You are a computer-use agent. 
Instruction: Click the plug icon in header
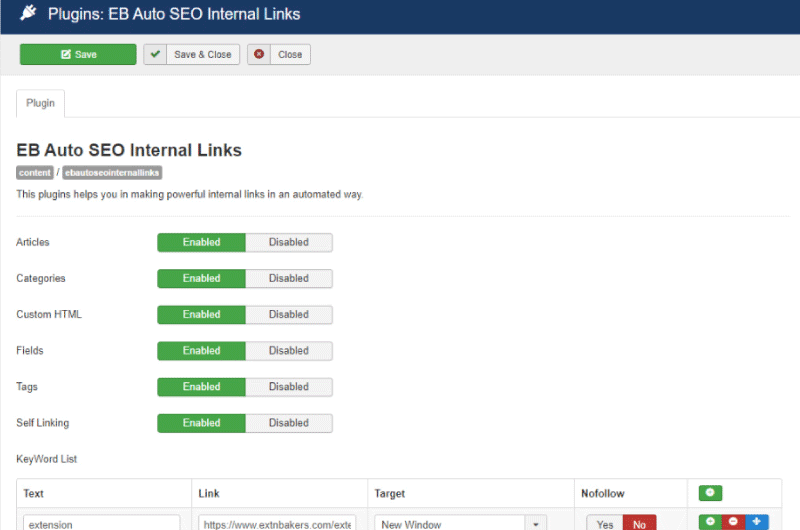(28, 13)
